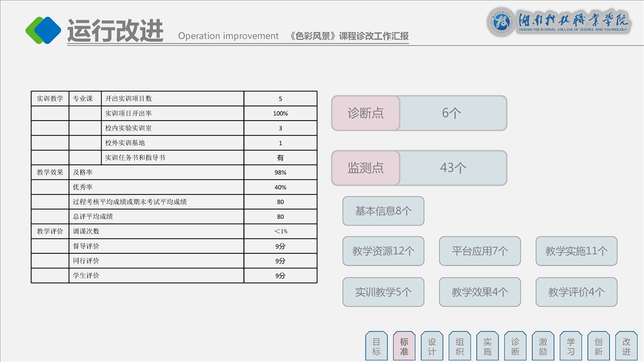Open the 目标 navigation tab
Screen dimensions: 644x362
click(376, 346)
